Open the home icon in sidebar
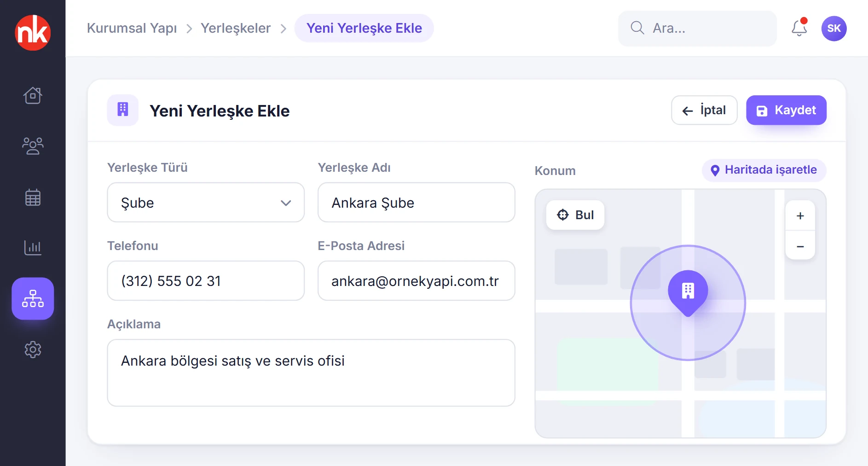The image size is (868, 466). pyautogui.click(x=33, y=95)
